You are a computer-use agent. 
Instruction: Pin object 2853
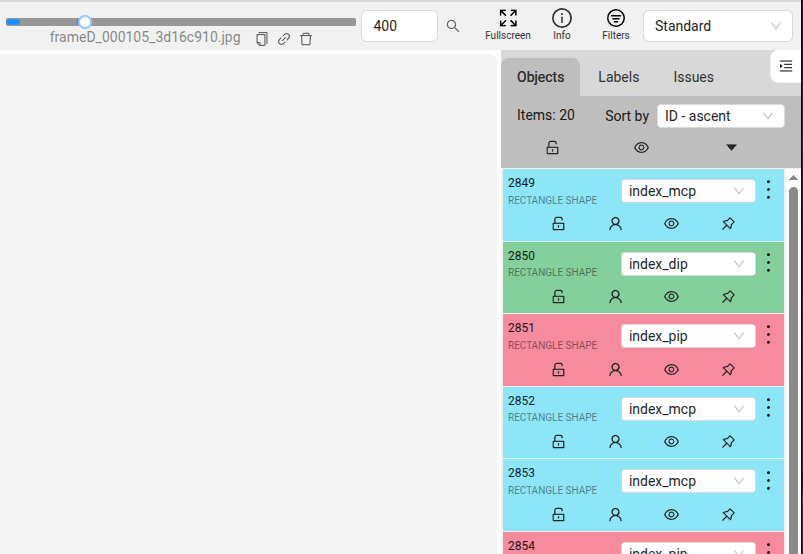tap(728, 515)
